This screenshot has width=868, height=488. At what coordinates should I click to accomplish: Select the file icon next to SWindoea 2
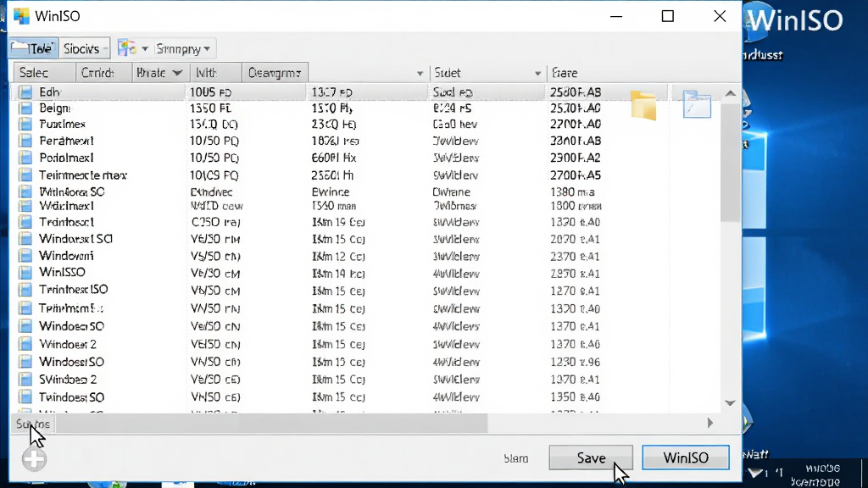pos(25,380)
